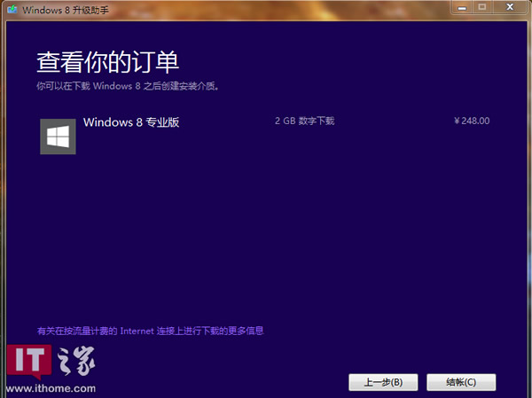Click the heading '查看你的订单'

pyautogui.click(x=107, y=62)
